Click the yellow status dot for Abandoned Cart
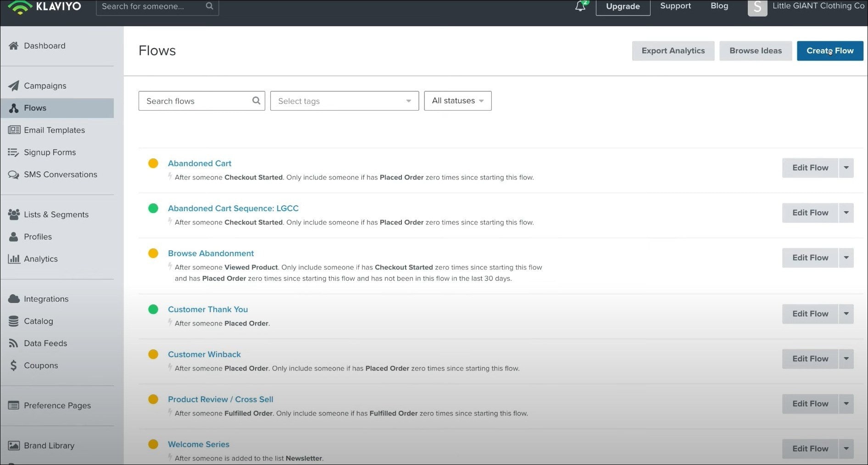Viewport: 868px width, 465px height. pyautogui.click(x=153, y=163)
